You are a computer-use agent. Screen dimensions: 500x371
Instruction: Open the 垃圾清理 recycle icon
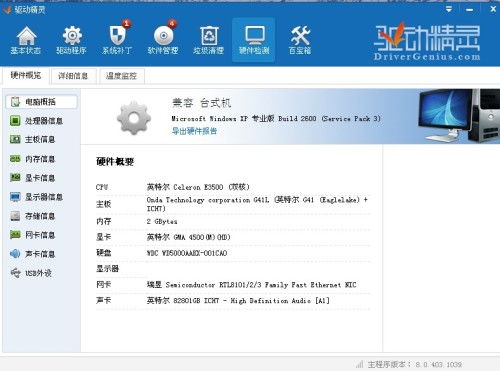click(x=209, y=41)
